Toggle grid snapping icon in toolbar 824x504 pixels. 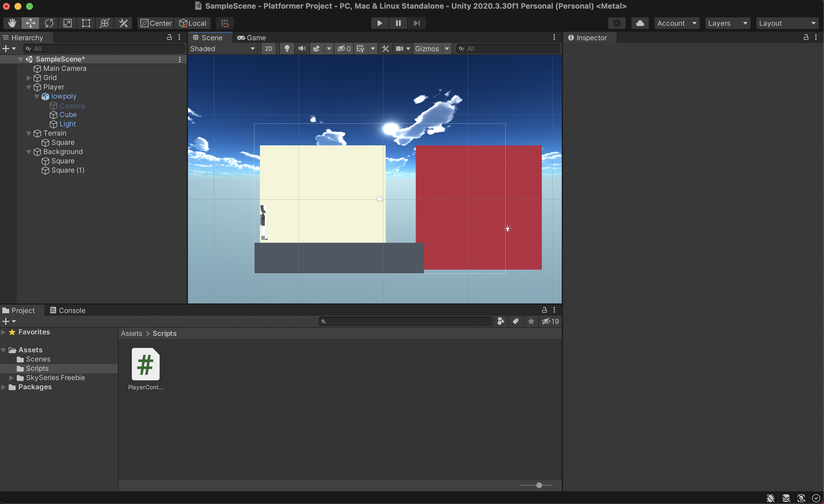225,23
